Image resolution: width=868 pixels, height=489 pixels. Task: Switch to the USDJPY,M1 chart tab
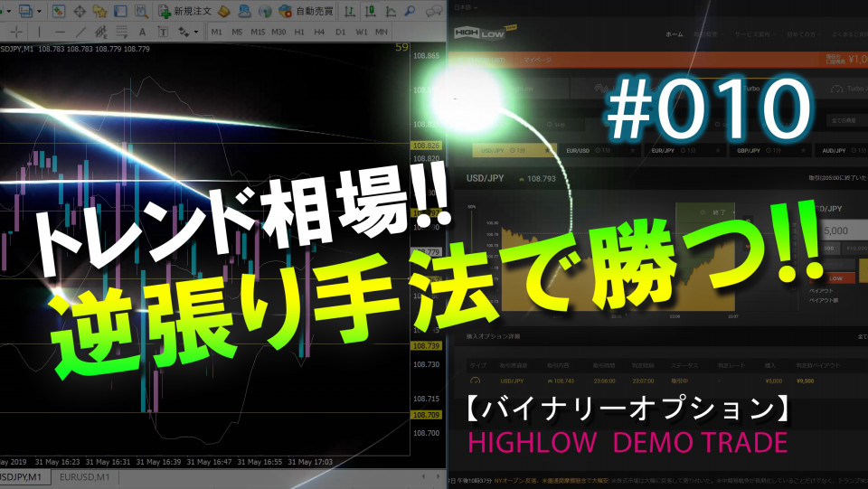pyautogui.click(x=24, y=477)
